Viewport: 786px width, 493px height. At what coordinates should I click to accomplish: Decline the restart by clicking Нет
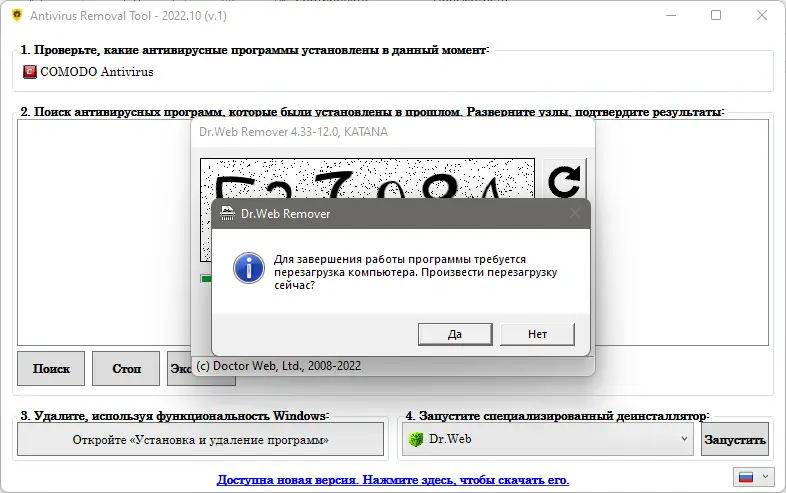(537, 334)
